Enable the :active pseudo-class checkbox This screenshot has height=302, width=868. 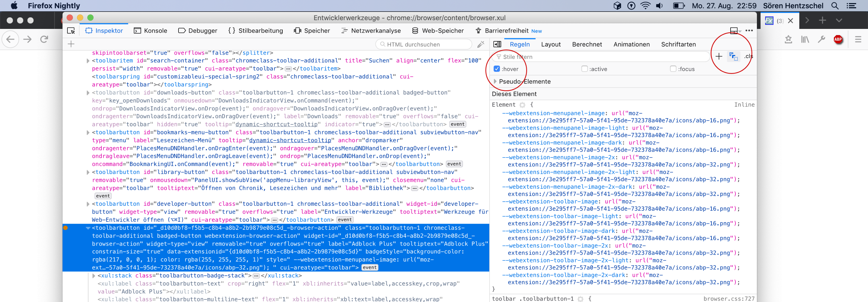pos(585,69)
